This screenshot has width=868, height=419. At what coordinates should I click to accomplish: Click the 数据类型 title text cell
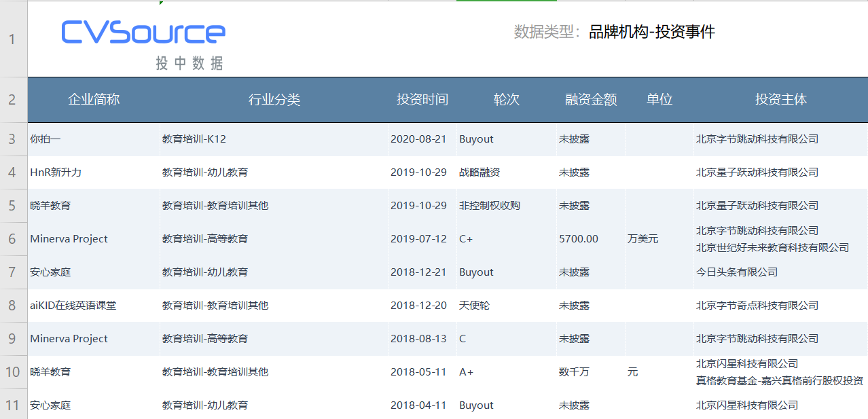(614, 32)
